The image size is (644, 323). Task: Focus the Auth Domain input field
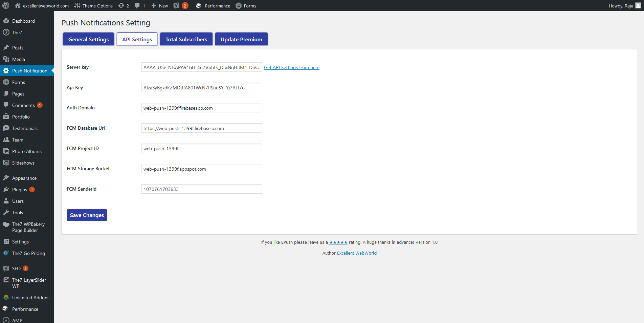202,108
